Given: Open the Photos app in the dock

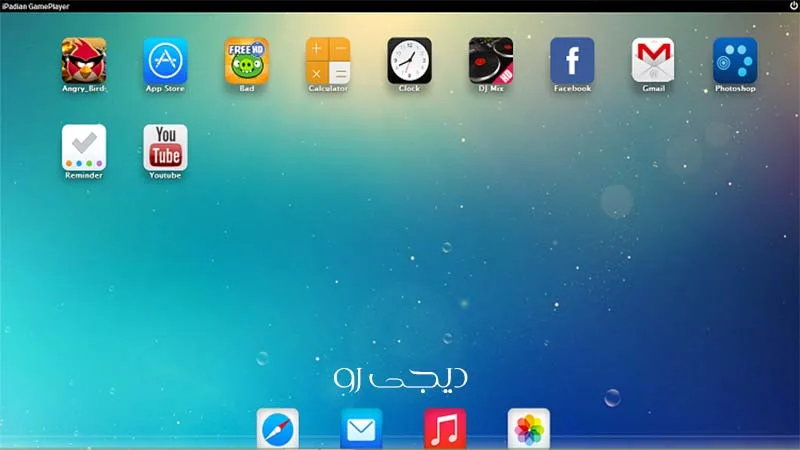Looking at the screenshot, I should click(x=529, y=429).
